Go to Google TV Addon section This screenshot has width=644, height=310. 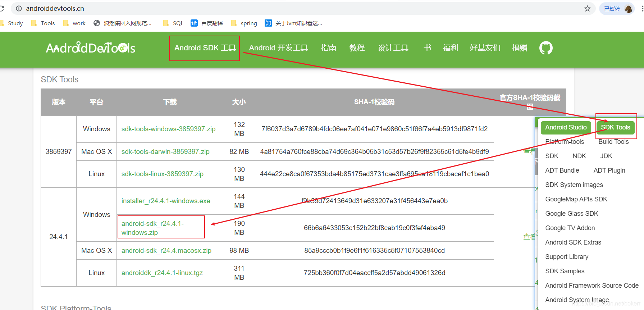570,228
